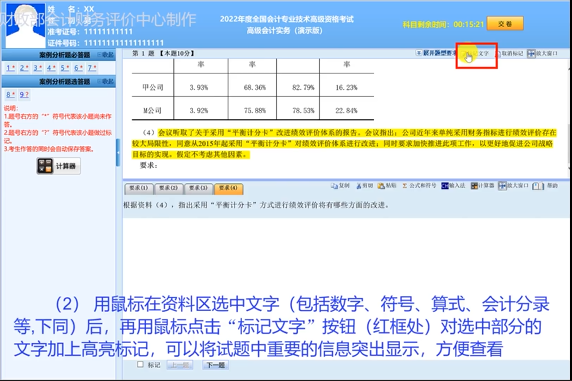The height and width of the screenshot is (381, 572).
Task: Go to question 7 in required list
Action: pyautogui.click(x=92, y=68)
